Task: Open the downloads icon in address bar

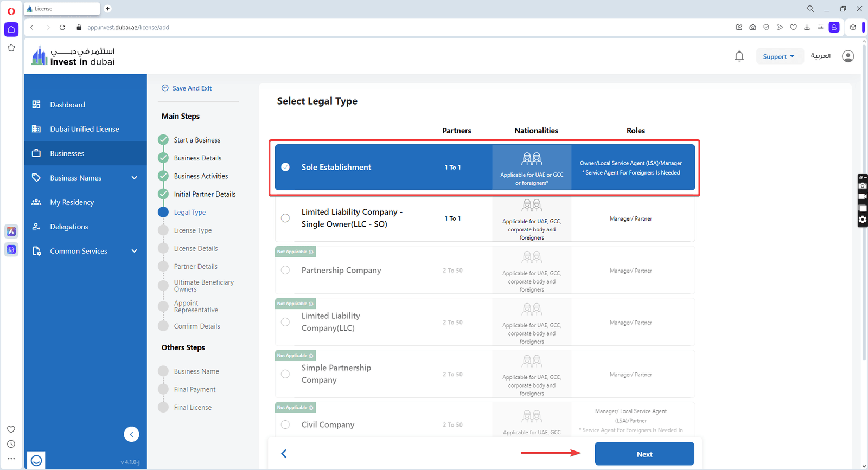Action: 807,27
